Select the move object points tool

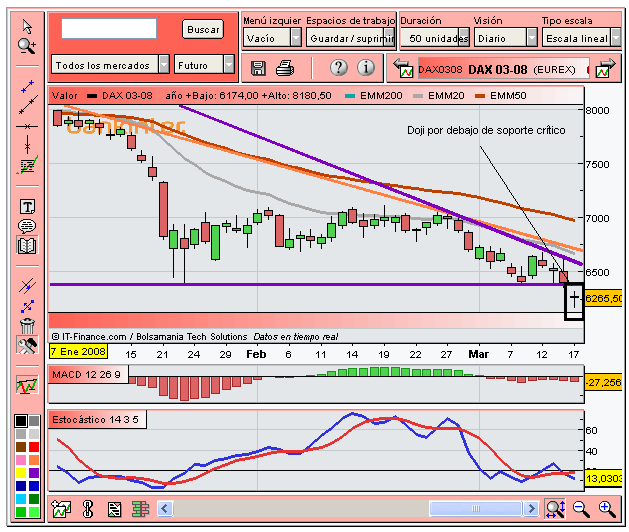(x=27, y=307)
